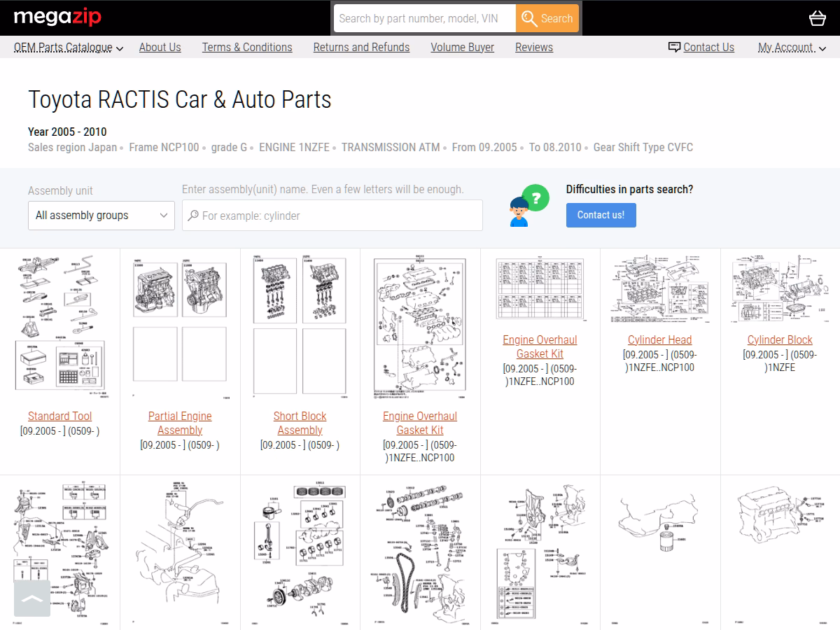Screen dimensions: 840x630
Task: Open the Cylinder Head diagram thumbnail
Action: pos(659,289)
